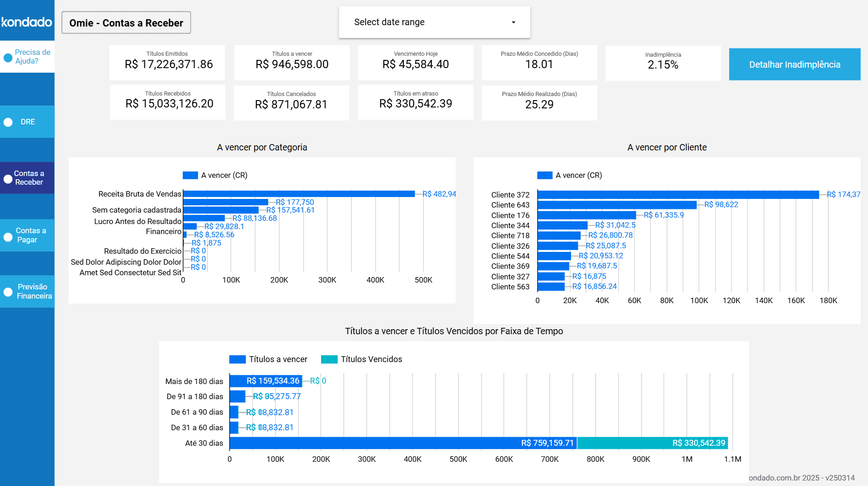Open the Select date range dropdown
This screenshot has width=868, height=486.
434,21
